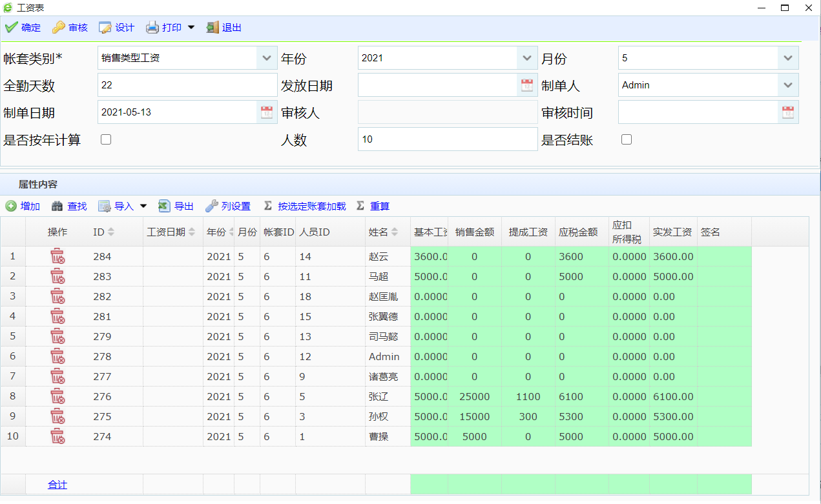The width and height of the screenshot is (821, 504).
Task: Expand 制单人 dropdown
Action: (x=788, y=85)
